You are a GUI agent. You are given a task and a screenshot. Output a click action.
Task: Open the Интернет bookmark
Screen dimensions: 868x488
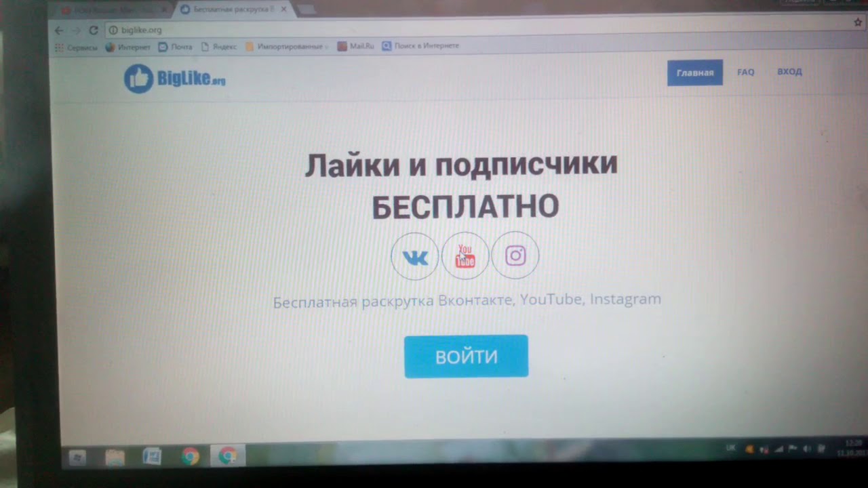128,47
